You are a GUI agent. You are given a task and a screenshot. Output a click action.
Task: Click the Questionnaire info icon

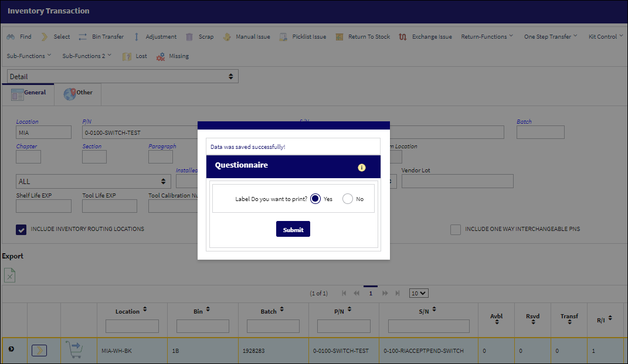pos(362,168)
